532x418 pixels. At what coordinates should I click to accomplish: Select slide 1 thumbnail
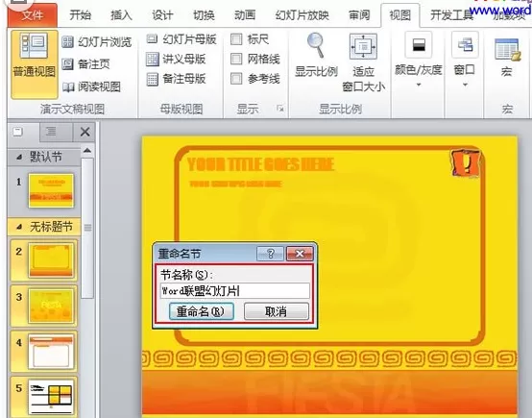pyautogui.click(x=51, y=190)
